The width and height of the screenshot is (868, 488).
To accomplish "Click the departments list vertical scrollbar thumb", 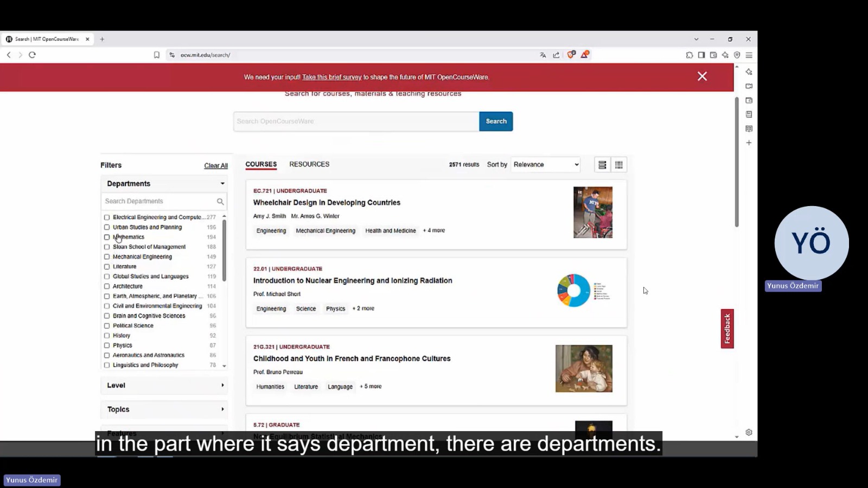I will tap(224, 250).
